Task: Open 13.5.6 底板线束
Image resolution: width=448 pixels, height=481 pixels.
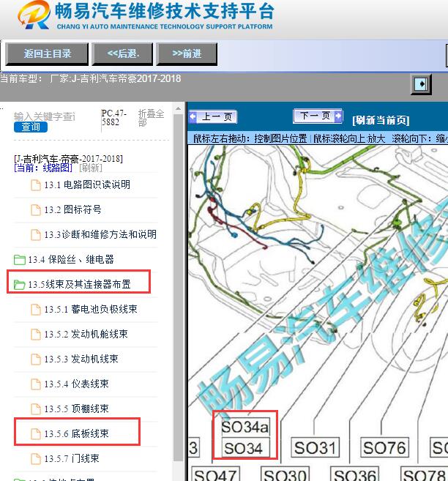Action: 76,433
